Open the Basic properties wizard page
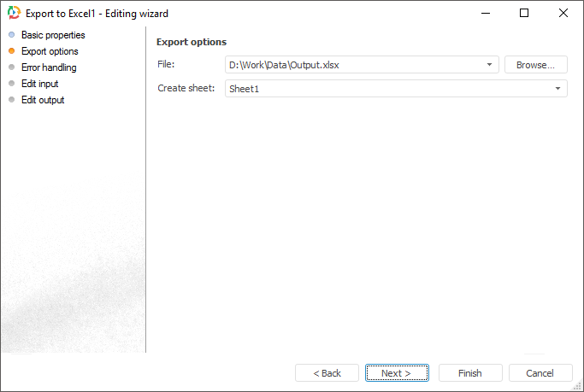The width and height of the screenshot is (584, 392). click(x=53, y=35)
